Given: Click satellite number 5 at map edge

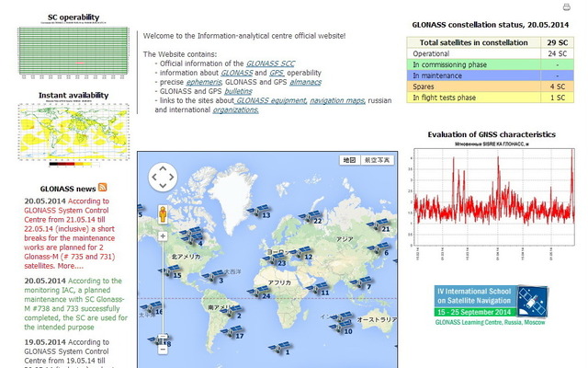Looking at the screenshot, I should 140,211.
